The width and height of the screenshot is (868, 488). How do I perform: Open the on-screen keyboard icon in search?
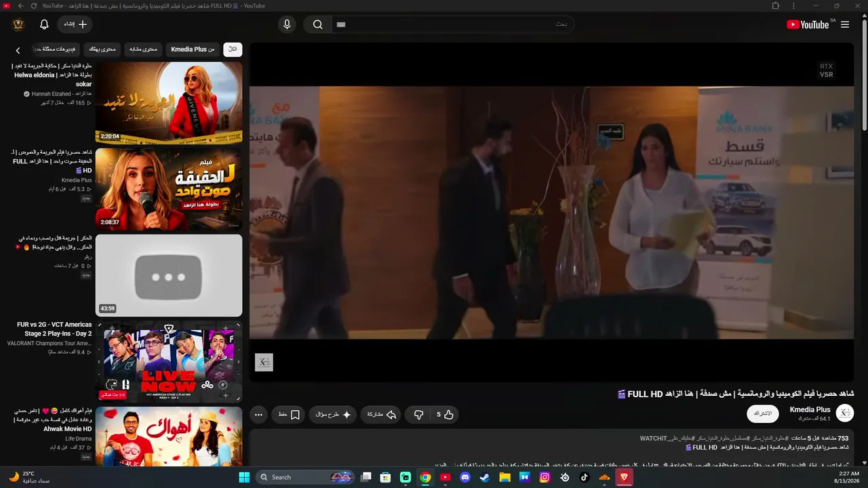tap(341, 24)
